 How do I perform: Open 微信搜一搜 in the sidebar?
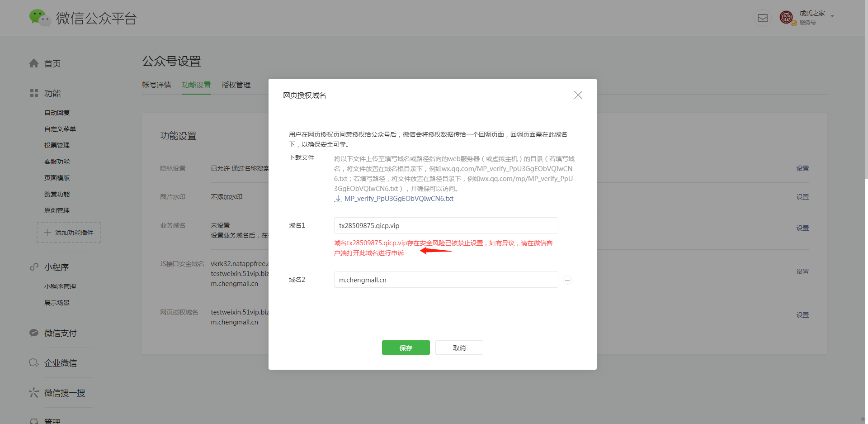point(65,393)
